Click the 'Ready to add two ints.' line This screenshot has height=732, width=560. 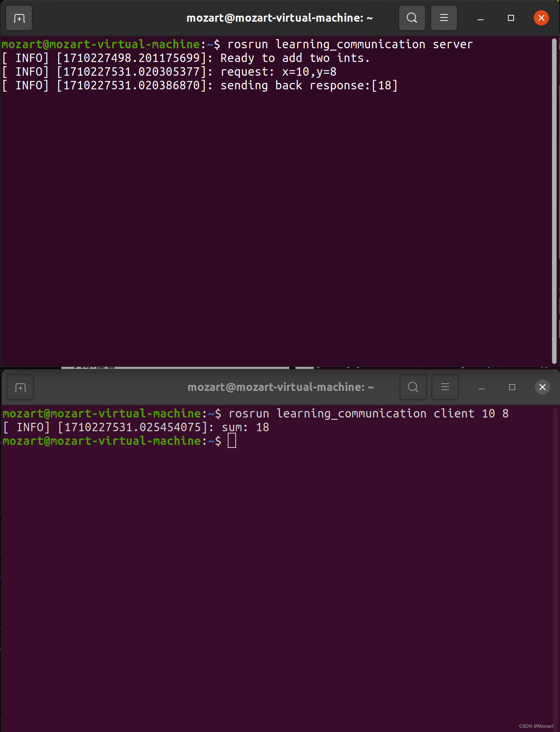186,58
